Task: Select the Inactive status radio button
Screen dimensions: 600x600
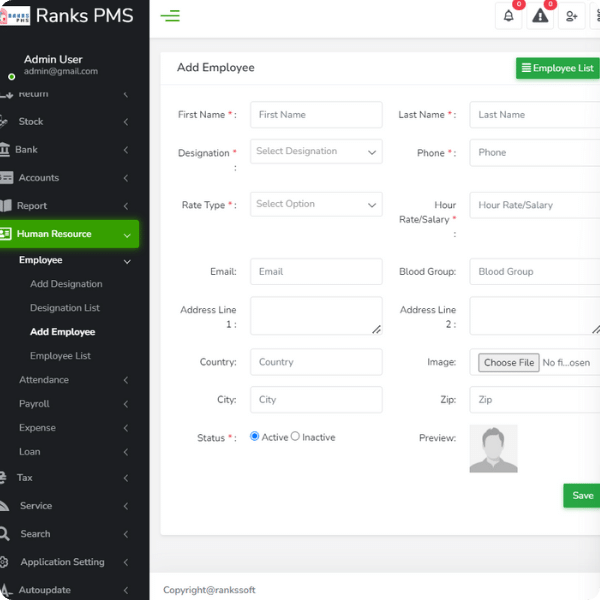Action: click(x=295, y=436)
